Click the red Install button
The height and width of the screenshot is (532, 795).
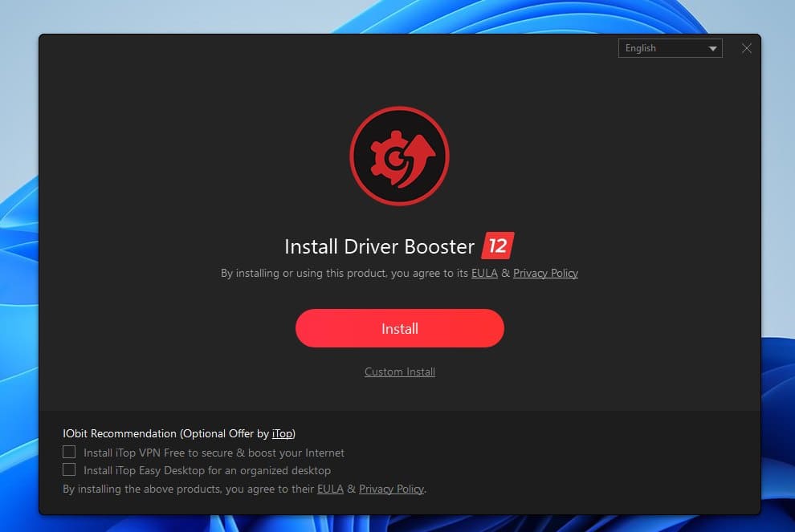(400, 328)
